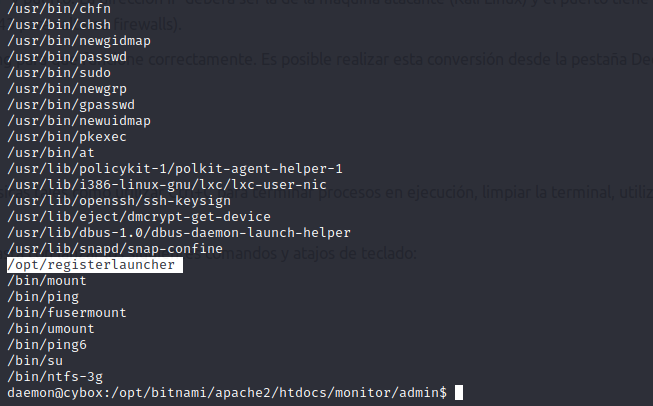Click the /bin/mount output line
The width and height of the screenshot is (653, 406).
[x=42, y=281]
